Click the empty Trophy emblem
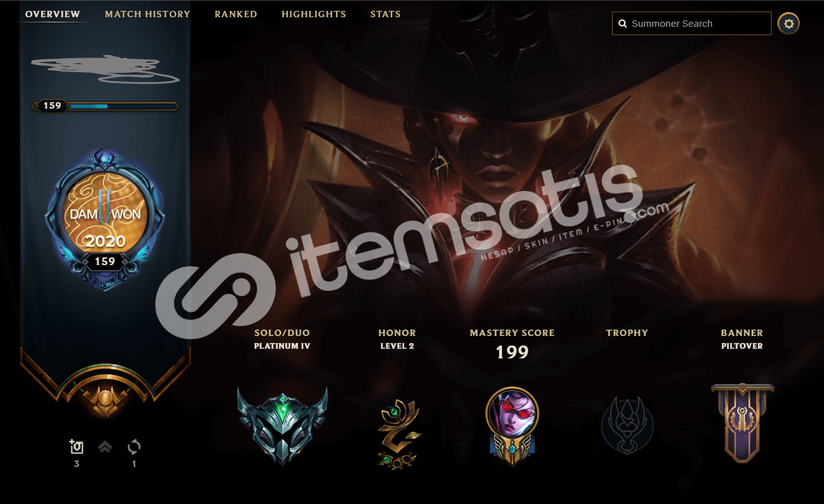The width and height of the screenshot is (824, 504). [627, 425]
